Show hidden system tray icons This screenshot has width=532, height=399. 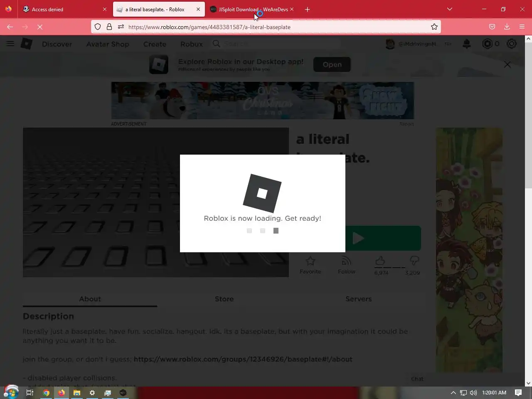tap(453, 392)
